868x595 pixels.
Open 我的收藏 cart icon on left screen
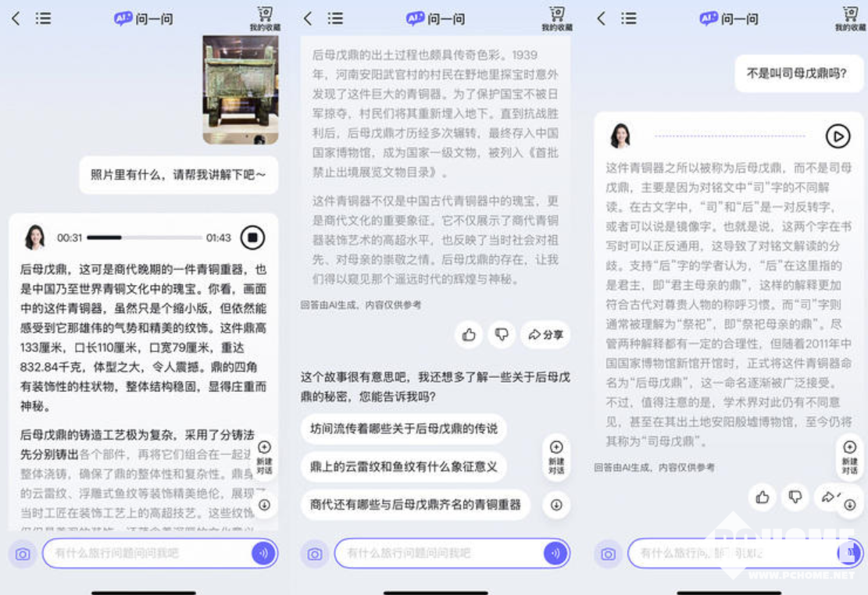[266, 18]
